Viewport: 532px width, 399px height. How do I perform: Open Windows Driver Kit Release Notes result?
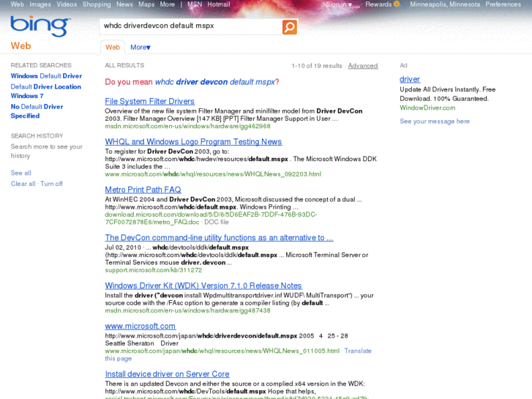tap(203, 286)
